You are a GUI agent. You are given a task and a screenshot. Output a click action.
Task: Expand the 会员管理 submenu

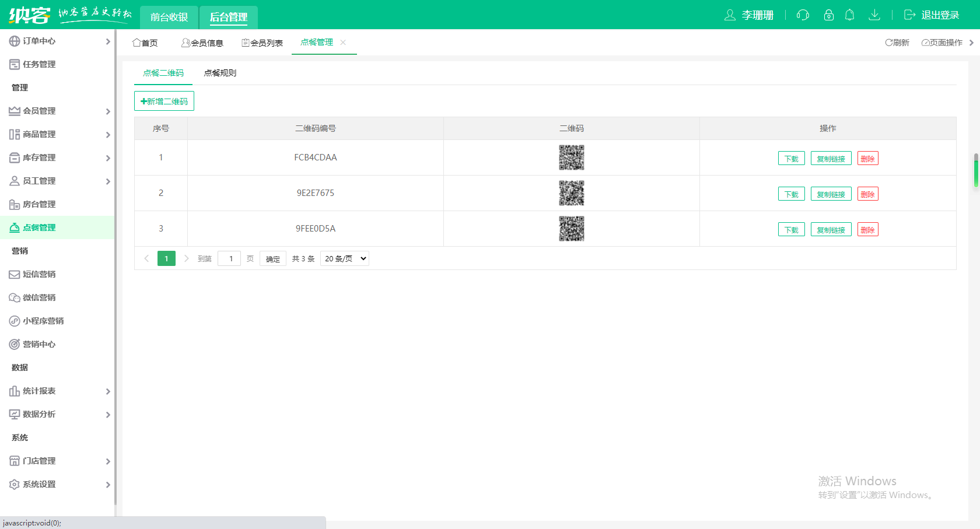click(x=108, y=111)
